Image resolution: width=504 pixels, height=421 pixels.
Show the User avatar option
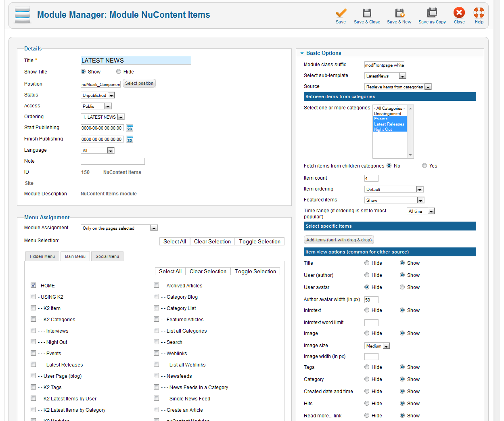(402, 287)
